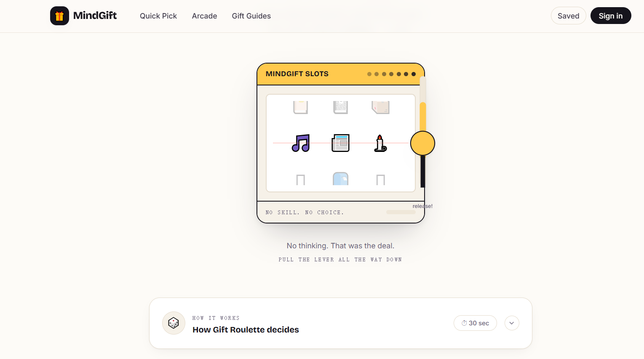Click the "NO SKILL. NO CHOICE." caption

pyautogui.click(x=305, y=213)
